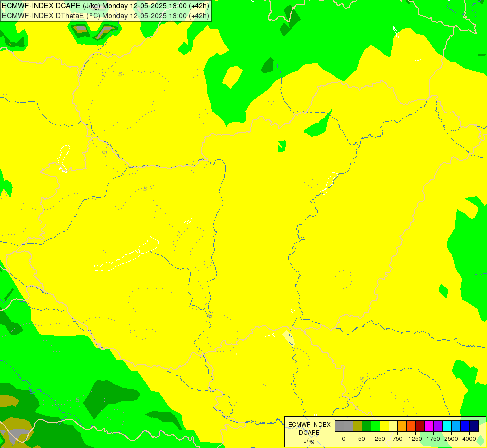Click the legend value 50

[x=362, y=439]
